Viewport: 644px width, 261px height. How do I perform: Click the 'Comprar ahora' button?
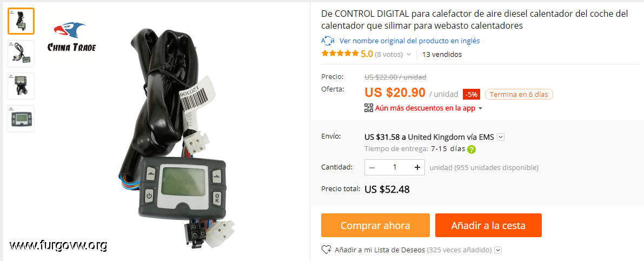click(x=375, y=225)
